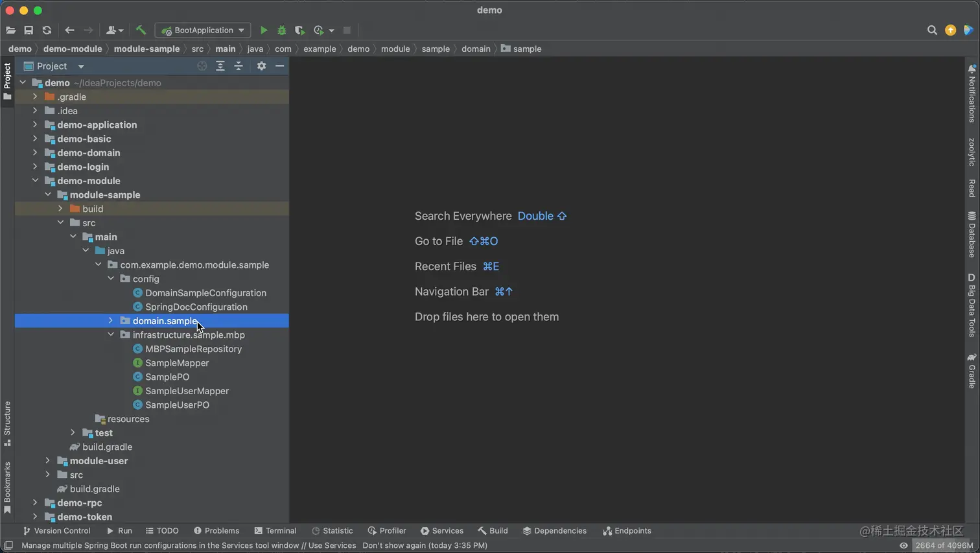The width and height of the screenshot is (980, 553).
Task: Click the orange update arrow icon
Action: pos(950,30)
